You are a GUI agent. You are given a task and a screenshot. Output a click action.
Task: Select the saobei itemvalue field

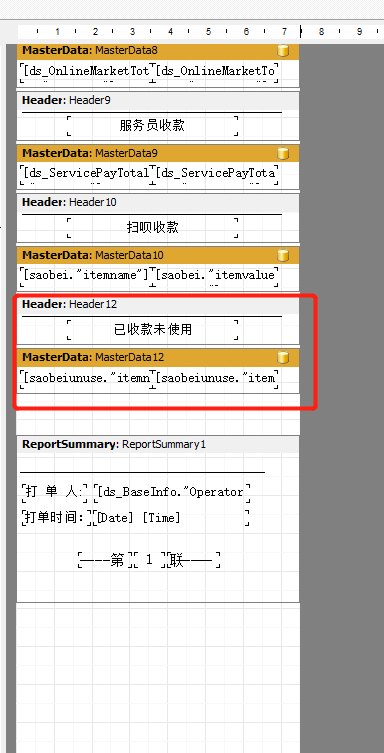pyautogui.click(x=216, y=275)
